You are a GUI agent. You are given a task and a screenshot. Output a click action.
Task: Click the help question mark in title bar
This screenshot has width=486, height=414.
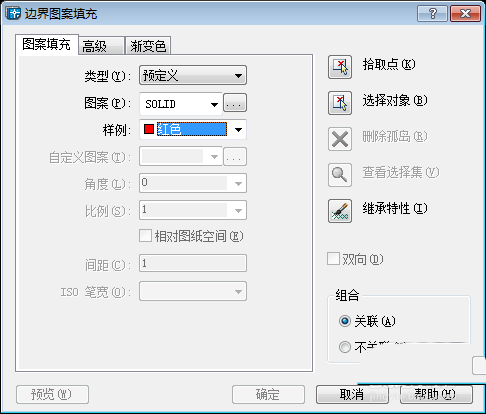click(432, 14)
